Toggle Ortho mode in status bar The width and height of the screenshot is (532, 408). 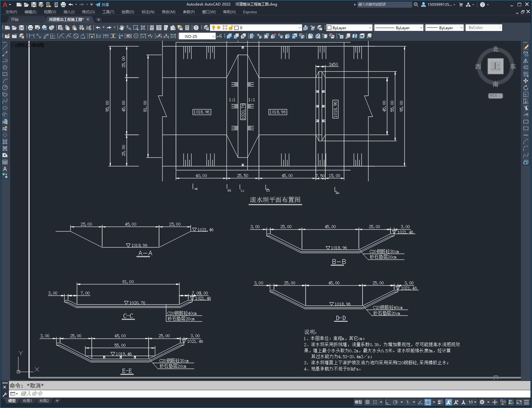(388, 402)
